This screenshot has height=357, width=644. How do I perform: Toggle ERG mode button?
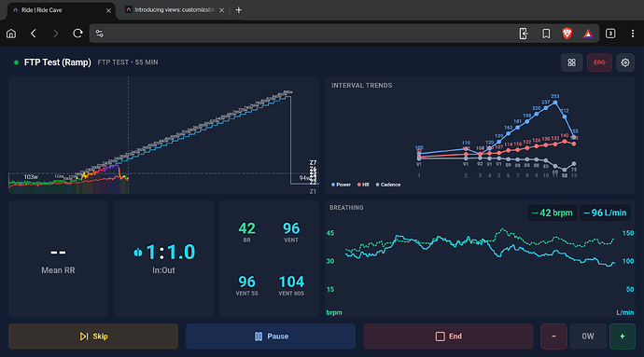coord(599,62)
